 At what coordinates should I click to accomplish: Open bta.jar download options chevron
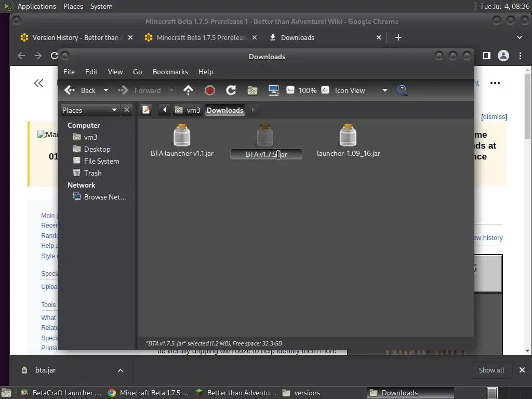(x=121, y=370)
